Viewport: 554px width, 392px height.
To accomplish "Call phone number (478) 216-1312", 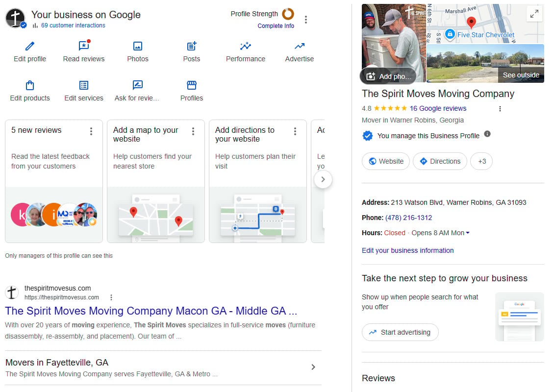I will coord(408,218).
